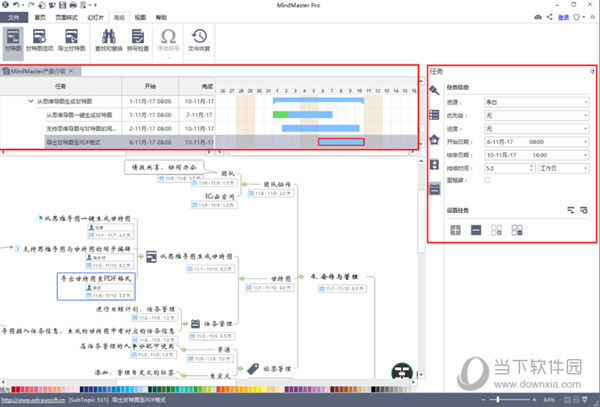Open Find and Replace binoculars tool
The height and width of the screenshot is (407, 600).
[x=109, y=41]
